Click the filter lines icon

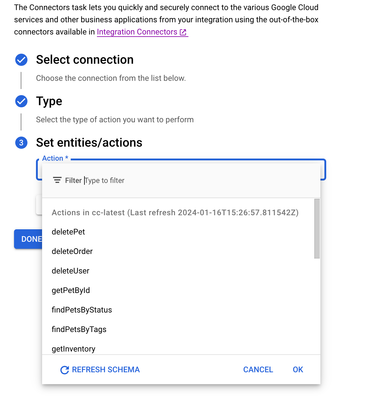pyautogui.click(x=57, y=180)
